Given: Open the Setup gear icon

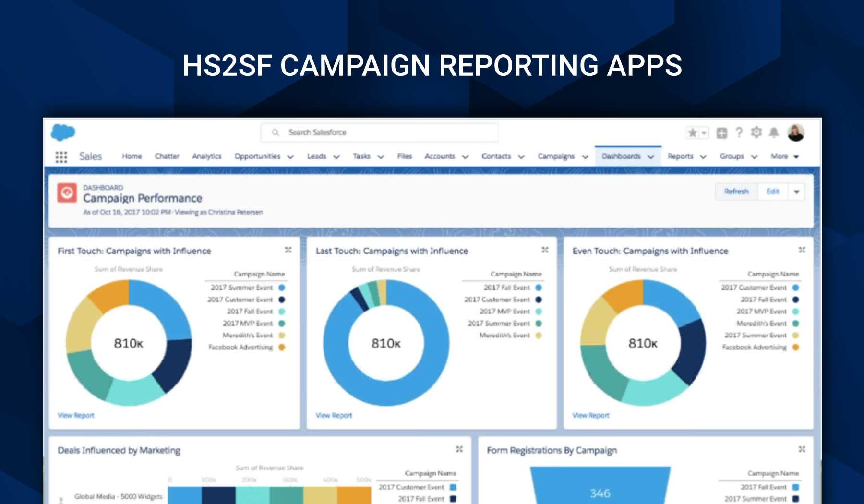Looking at the screenshot, I should click(x=756, y=132).
